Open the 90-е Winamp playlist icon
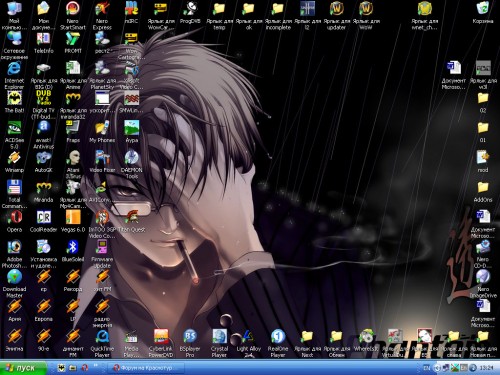Viewport: 500px width, 375px height. coord(43,337)
